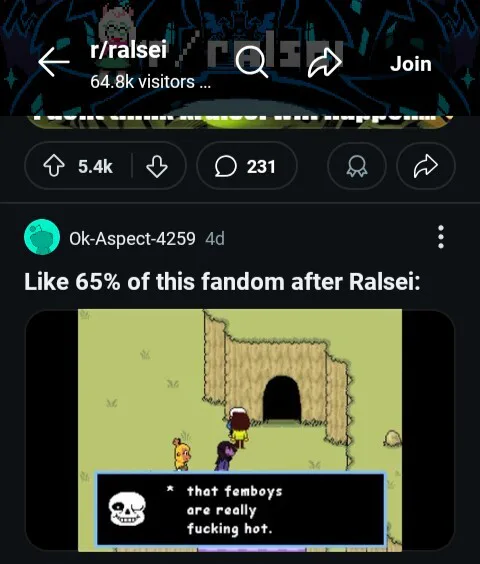Screen dimensions: 480x564
Task: View the Deltarune meme image
Action: pyautogui.click(x=240, y=430)
